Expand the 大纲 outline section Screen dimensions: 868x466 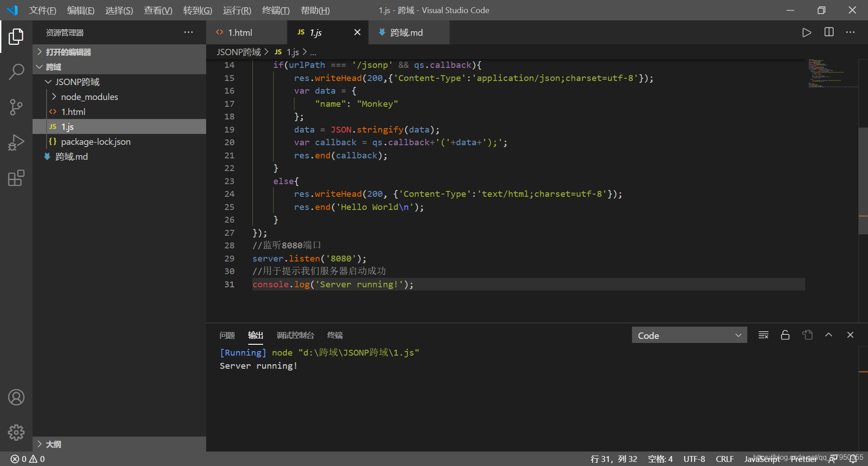point(119,444)
